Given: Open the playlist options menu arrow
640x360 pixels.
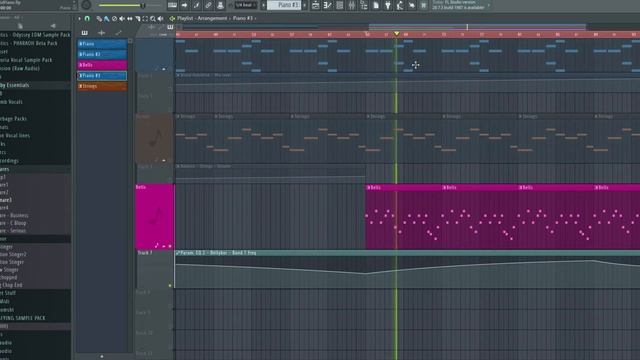Looking at the screenshot, I should pos(79,18).
